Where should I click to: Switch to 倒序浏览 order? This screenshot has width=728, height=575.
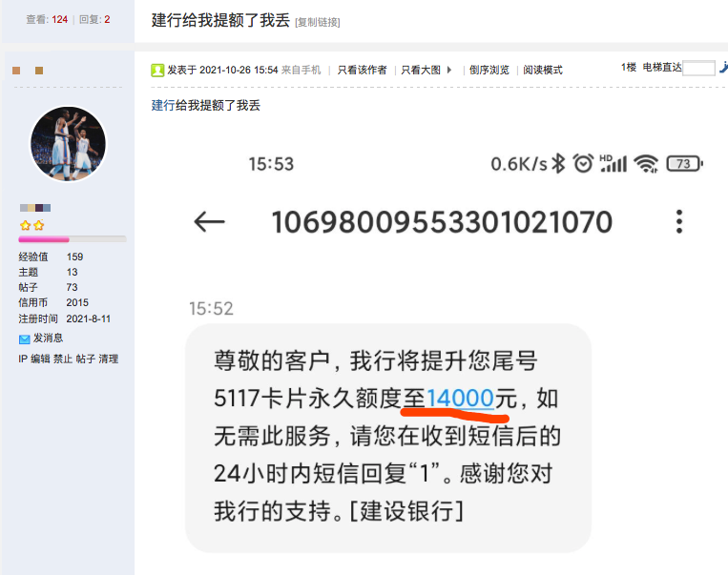tap(489, 70)
